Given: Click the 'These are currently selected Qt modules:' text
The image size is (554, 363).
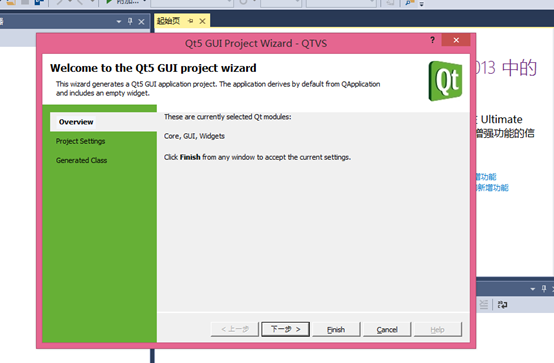Looking at the screenshot, I should coord(228,117).
